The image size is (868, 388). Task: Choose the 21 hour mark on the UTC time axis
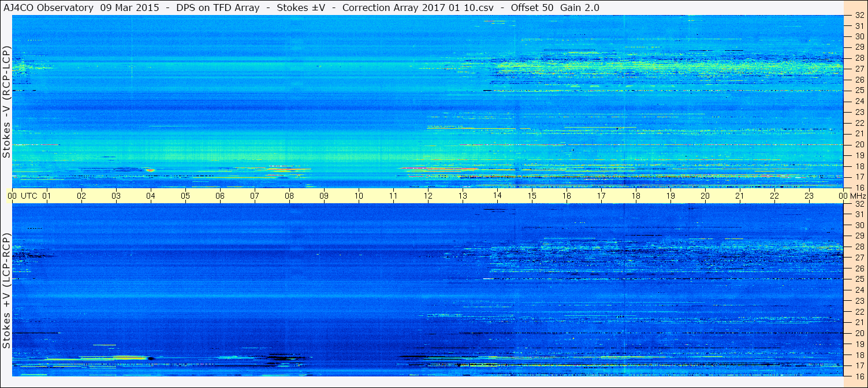[x=740, y=196]
